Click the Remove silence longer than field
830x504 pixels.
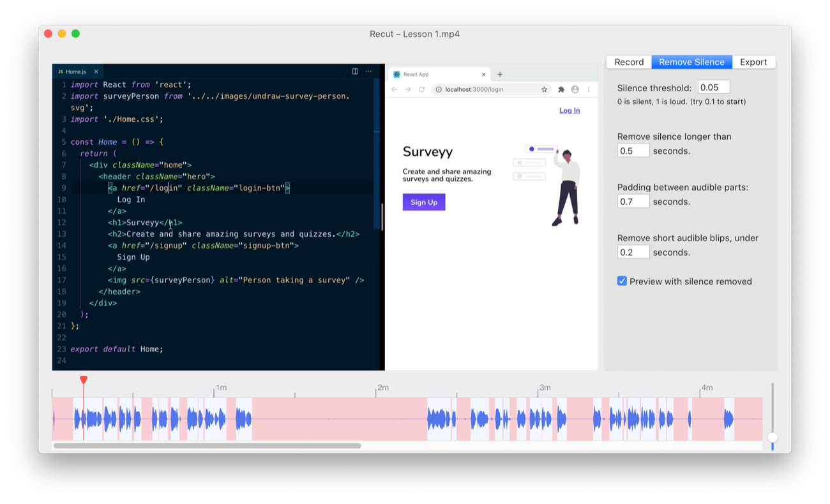point(633,151)
